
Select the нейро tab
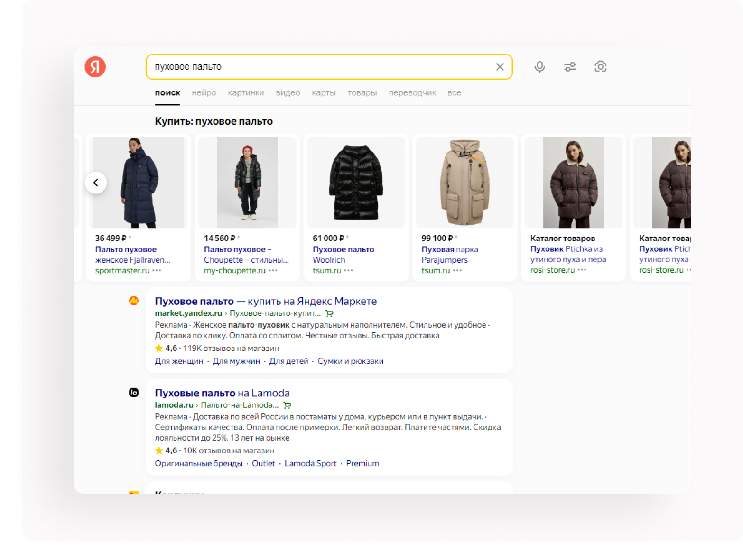click(x=204, y=93)
